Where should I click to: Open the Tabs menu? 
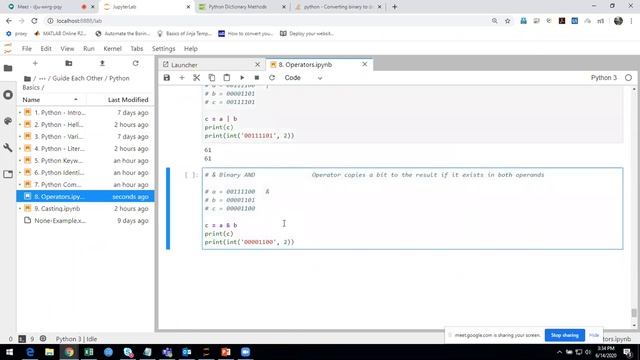137,49
